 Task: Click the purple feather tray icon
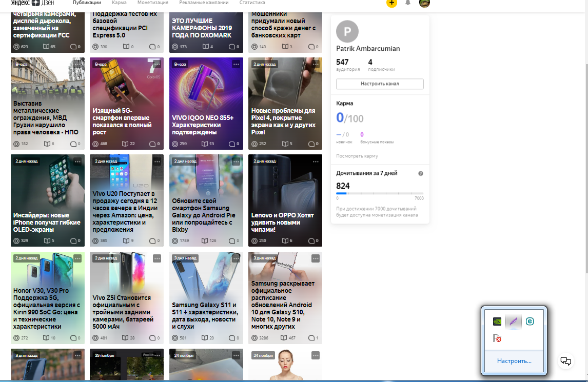pyautogui.click(x=513, y=321)
